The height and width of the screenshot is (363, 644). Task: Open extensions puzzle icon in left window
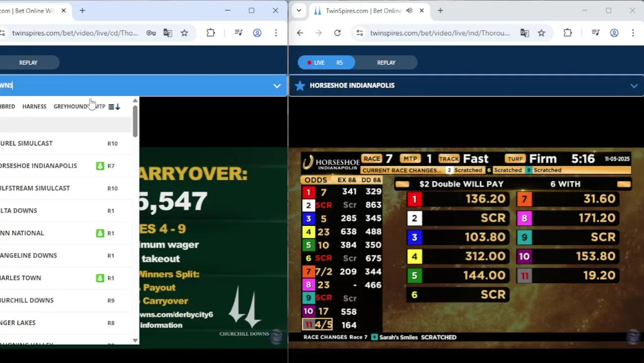[x=211, y=33]
